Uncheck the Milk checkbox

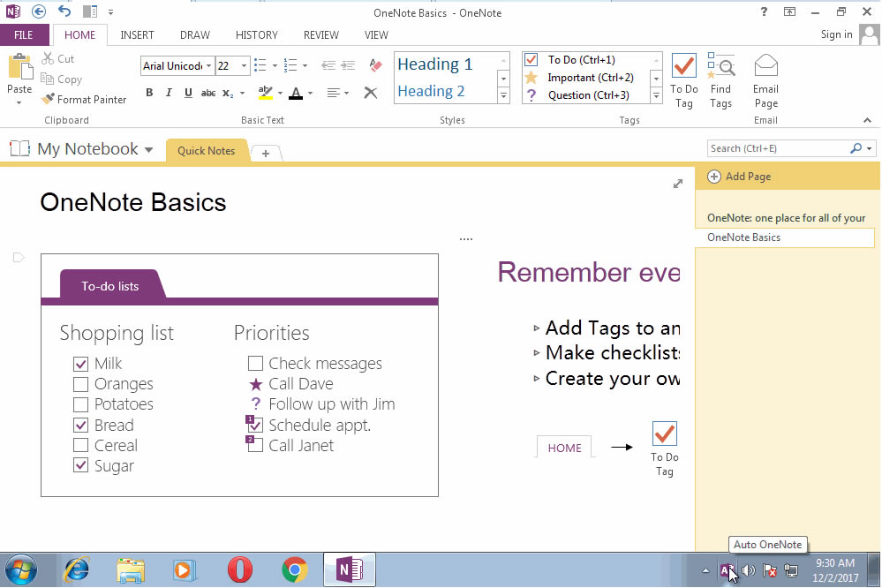pos(80,363)
